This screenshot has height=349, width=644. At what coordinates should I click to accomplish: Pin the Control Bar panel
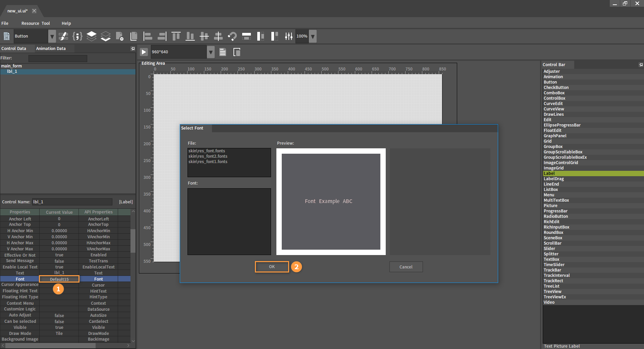[641, 65]
